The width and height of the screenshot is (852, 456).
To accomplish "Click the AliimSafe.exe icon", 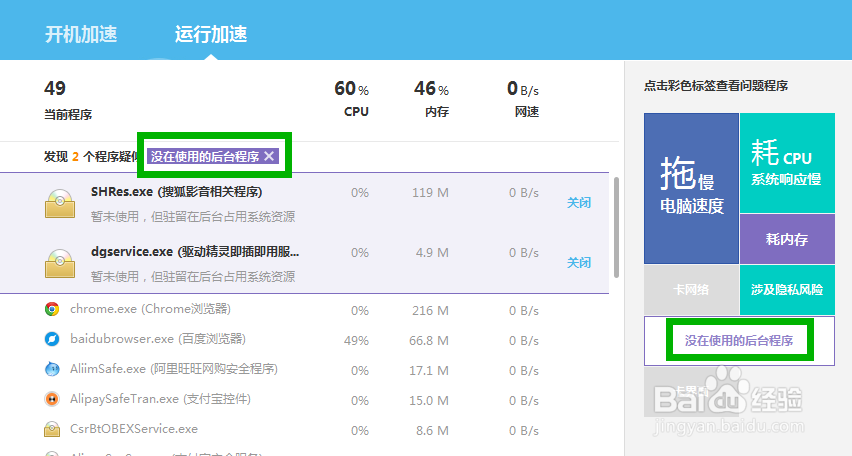I will coord(52,369).
